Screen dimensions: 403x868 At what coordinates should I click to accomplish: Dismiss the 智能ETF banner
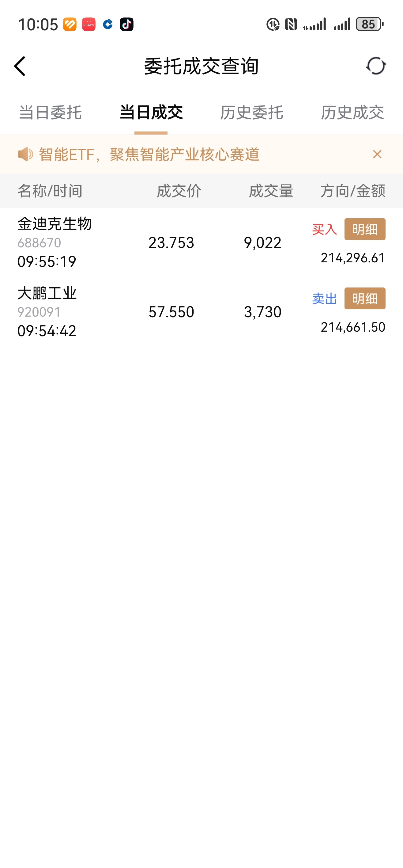[377, 154]
